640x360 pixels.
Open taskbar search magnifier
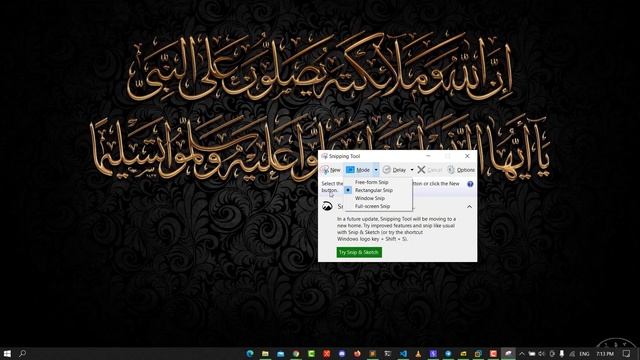coord(23,353)
